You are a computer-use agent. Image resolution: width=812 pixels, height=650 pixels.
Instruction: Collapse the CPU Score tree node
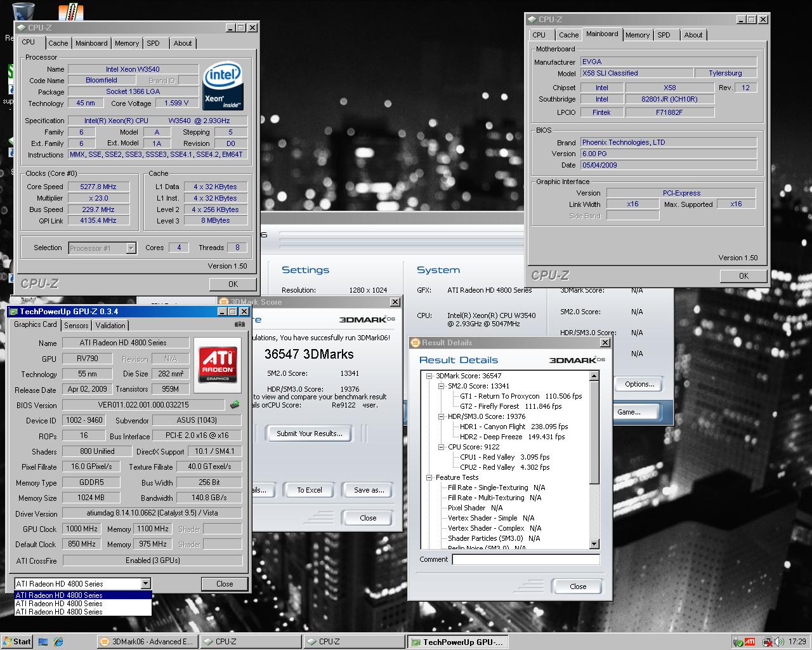tap(442, 447)
